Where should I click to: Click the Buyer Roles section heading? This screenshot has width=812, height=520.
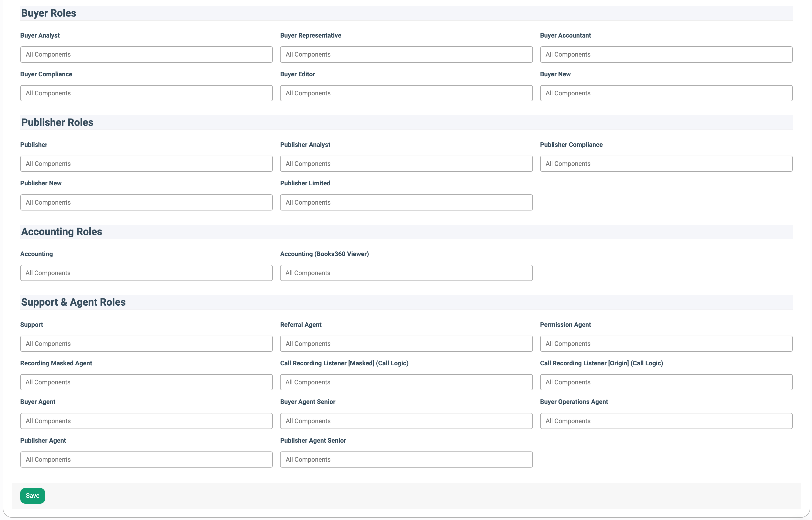pyautogui.click(x=49, y=13)
